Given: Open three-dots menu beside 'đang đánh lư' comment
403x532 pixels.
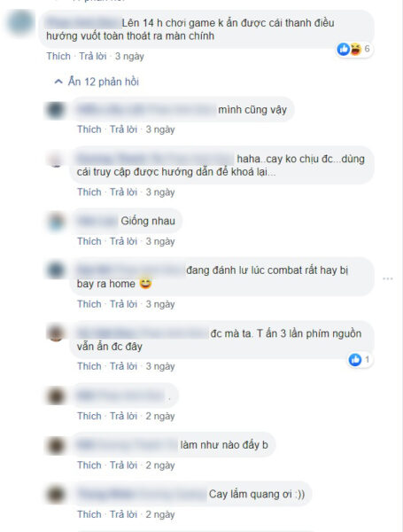Looking at the screenshot, I should coord(387,278).
